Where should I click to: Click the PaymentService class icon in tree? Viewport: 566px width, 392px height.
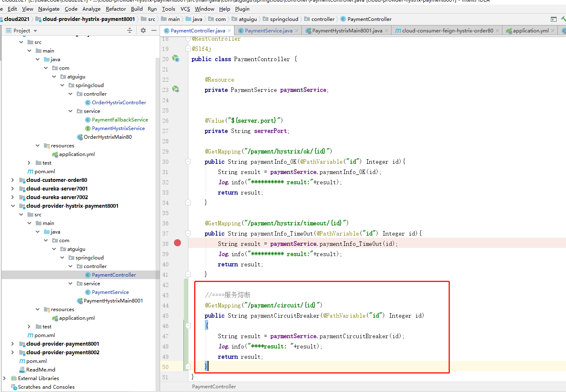[88, 292]
